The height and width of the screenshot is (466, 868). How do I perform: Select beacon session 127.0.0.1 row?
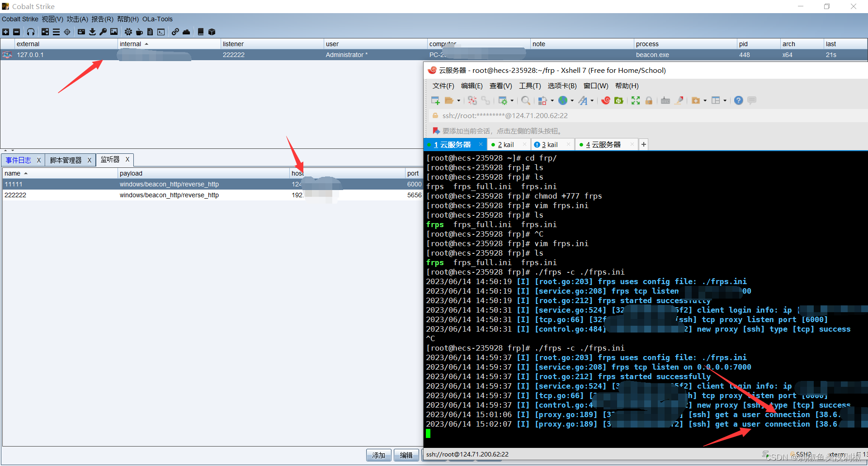coord(434,55)
